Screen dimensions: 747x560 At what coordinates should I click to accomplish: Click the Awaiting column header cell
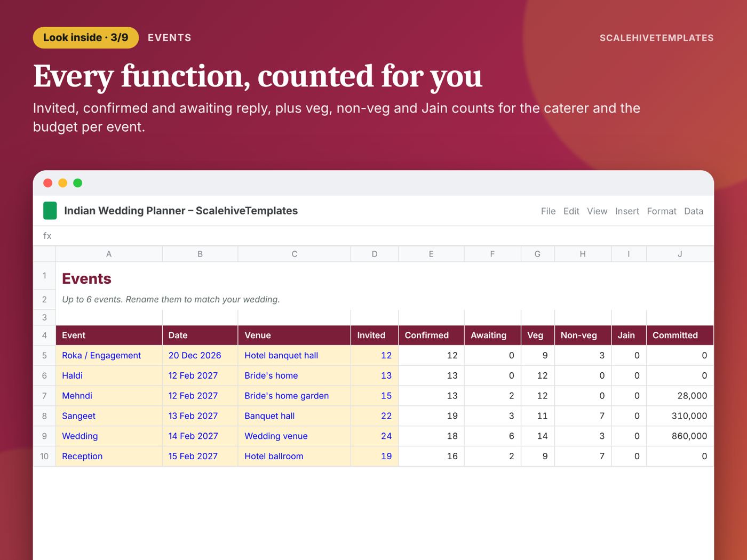tap(492, 335)
